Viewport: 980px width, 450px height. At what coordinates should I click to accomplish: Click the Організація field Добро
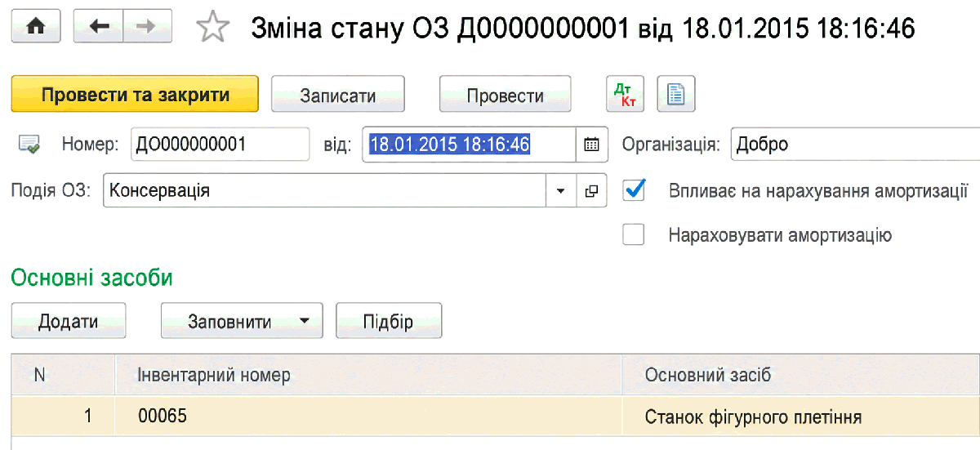pos(855,145)
